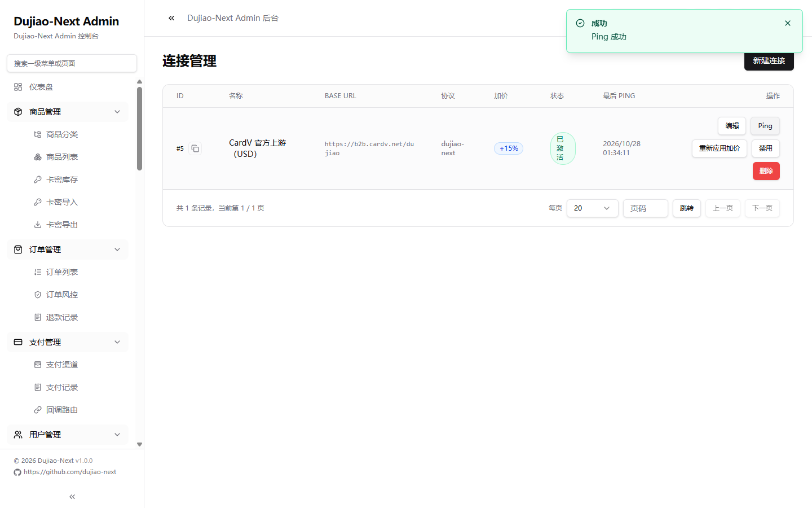Collapse the 用户管理 menu group
Viewport: 812px width, 508px height.
point(117,435)
